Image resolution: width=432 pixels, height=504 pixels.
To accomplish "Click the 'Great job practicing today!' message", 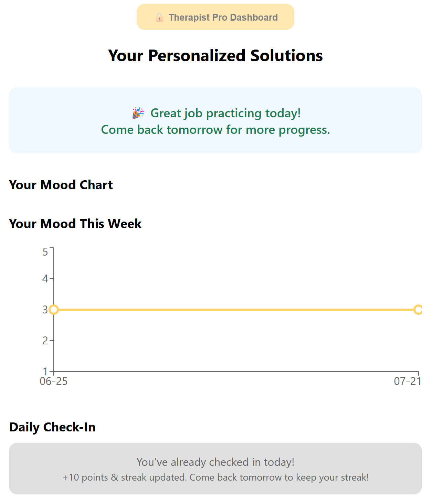I will pyautogui.click(x=225, y=113).
